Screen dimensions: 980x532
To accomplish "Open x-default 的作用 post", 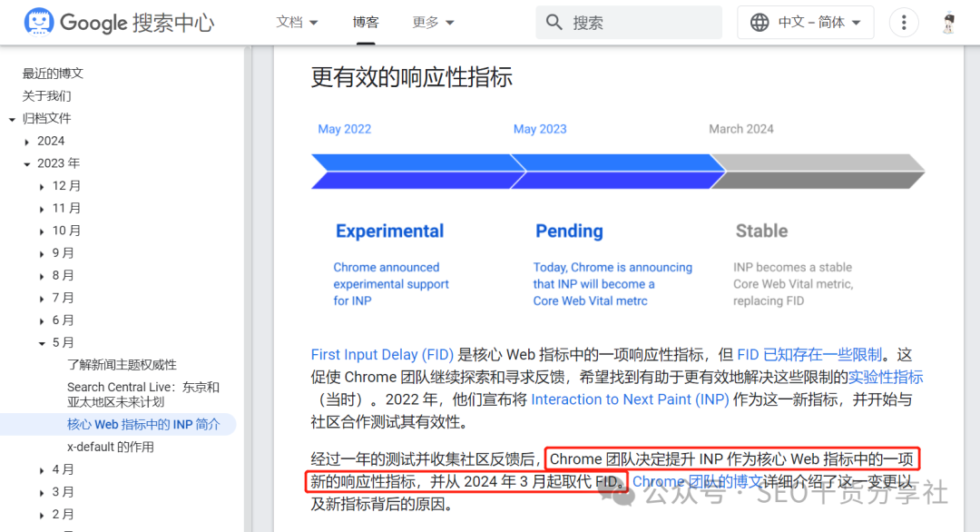I will pyautogui.click(x=111, y=447).
